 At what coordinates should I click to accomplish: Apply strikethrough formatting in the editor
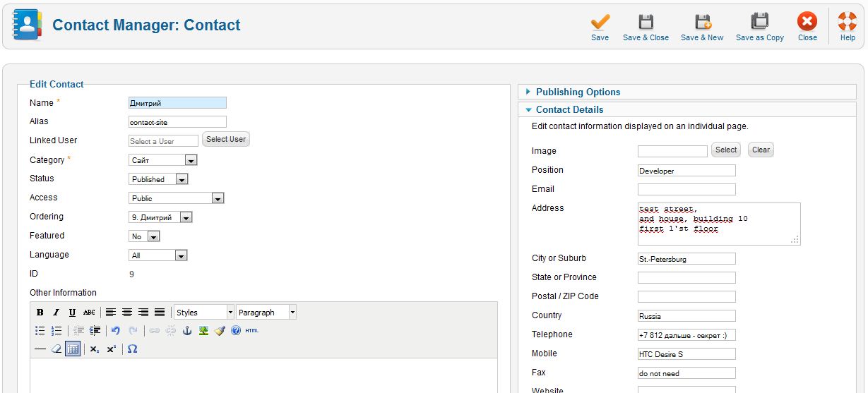(x=89, y=313)
